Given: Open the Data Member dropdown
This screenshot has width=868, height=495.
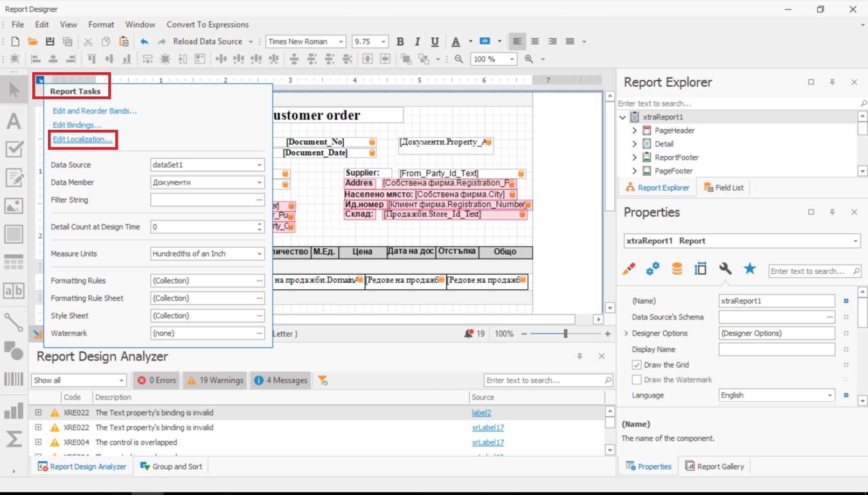Looking at the screenshot, I should point(259,183).
